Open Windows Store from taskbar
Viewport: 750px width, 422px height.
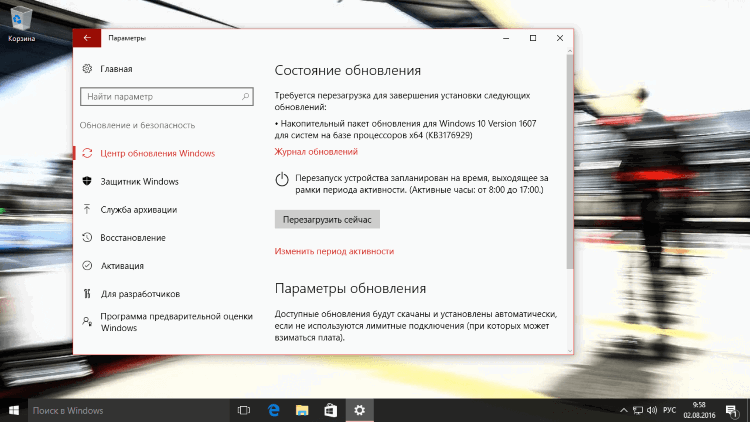(331, 411)
